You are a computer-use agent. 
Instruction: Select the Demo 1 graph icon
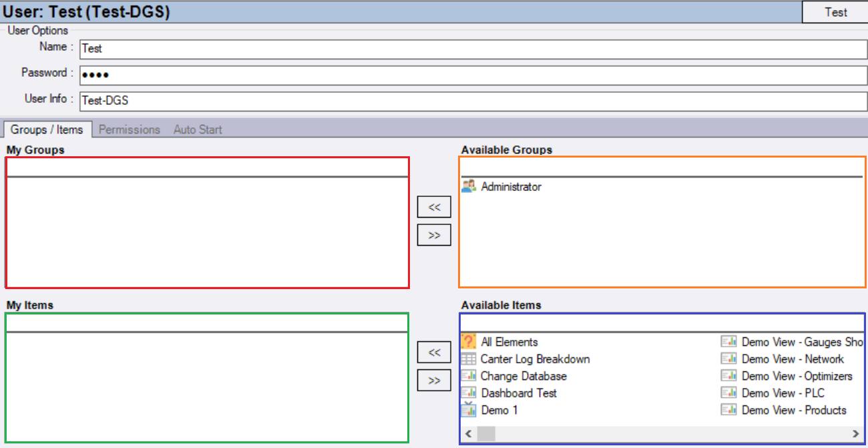pos(469,409)
